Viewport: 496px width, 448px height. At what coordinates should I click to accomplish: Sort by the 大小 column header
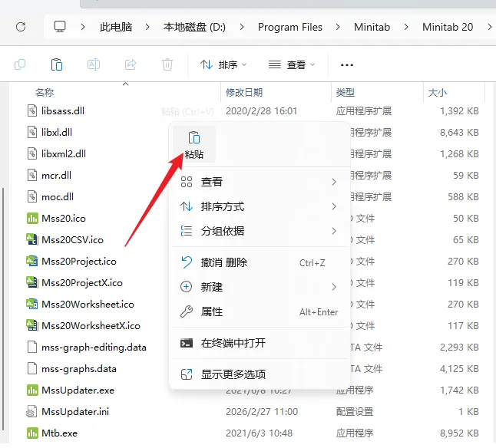click(437, 93)
